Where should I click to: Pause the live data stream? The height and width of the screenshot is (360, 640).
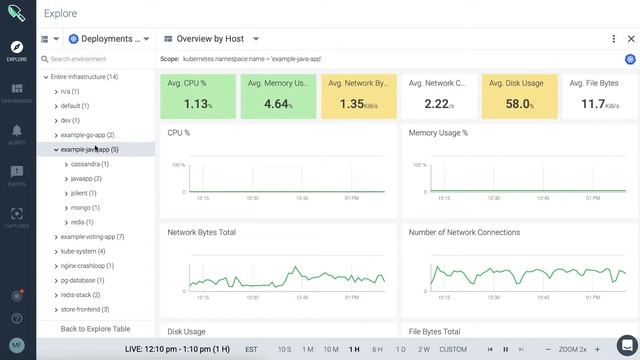click(505, 349)
